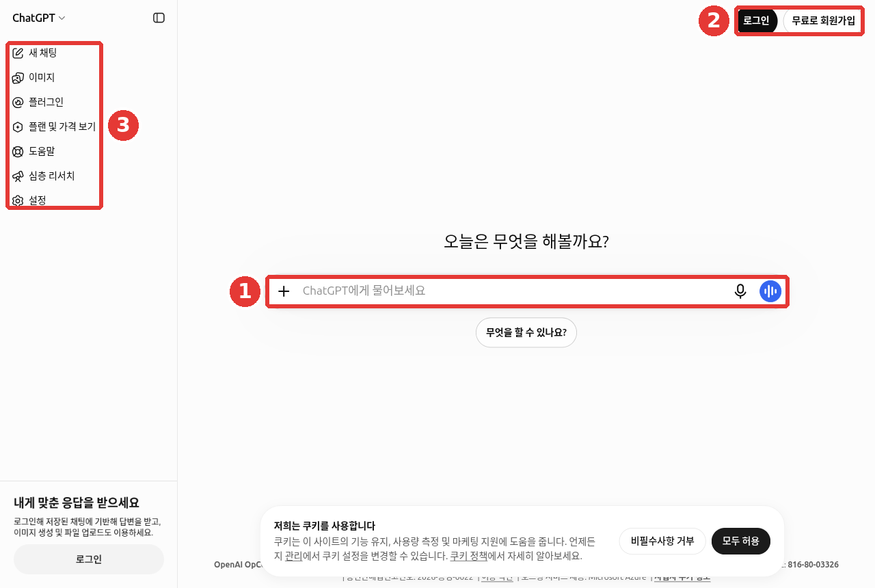Open the 쿠키 정책 link
This screenshot has height=588, width=875.
(468, 556)
